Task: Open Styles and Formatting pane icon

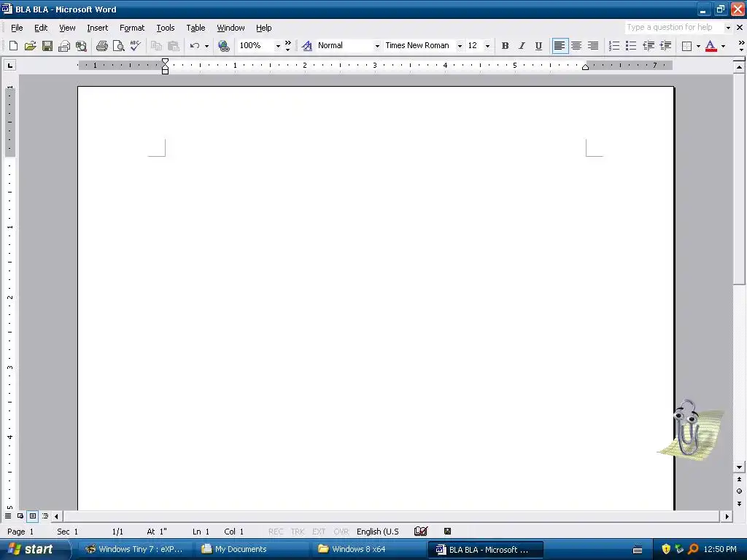Action: click(307, 46)
